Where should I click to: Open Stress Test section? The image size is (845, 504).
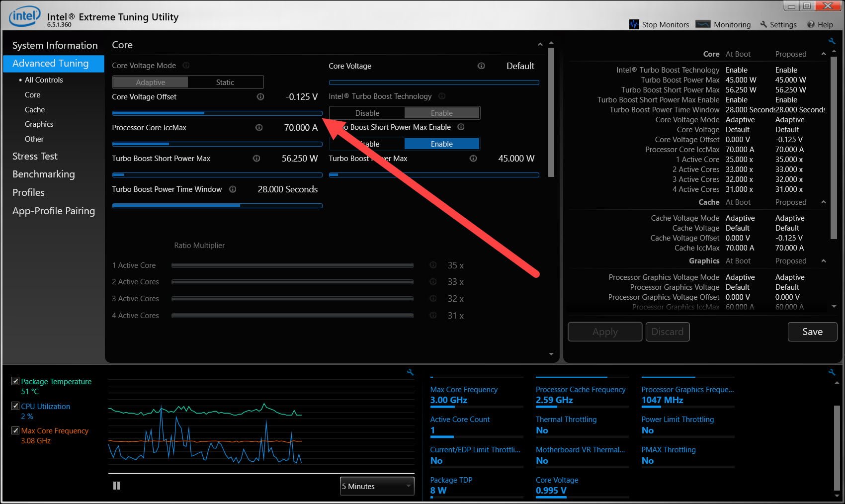[35, 156]
